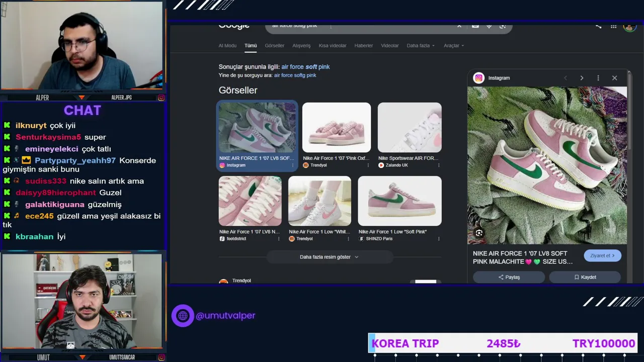Expand Daha fazla resim göster
This screenshot has height=362, width=644.
[330, 257]
